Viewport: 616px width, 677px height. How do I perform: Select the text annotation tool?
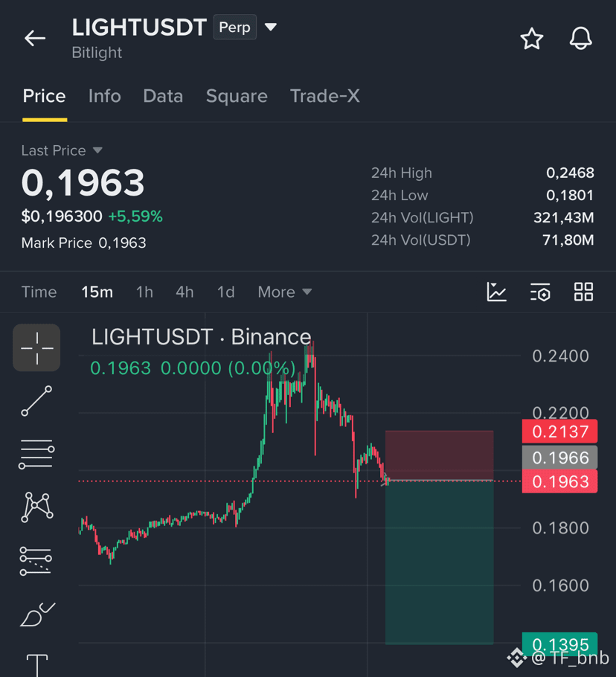pyautogui.click(x=37, y=665)
